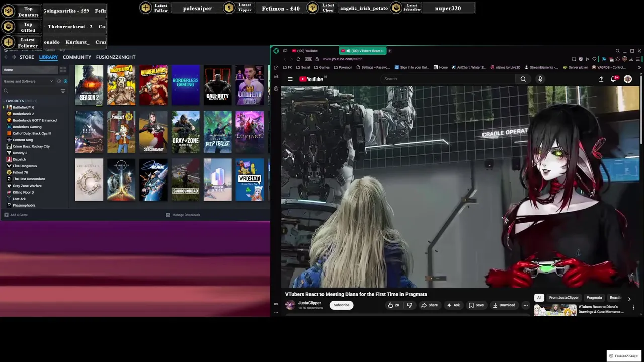Open the Games bookmarks folder
Viewport: 644px width, 362px height.
point(322,67)
